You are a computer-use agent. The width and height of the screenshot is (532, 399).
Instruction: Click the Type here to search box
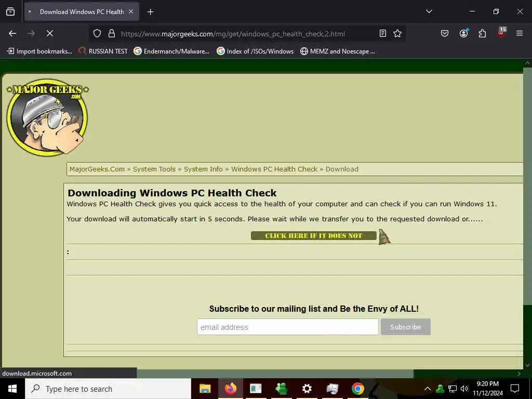click(x=108, y=389)
